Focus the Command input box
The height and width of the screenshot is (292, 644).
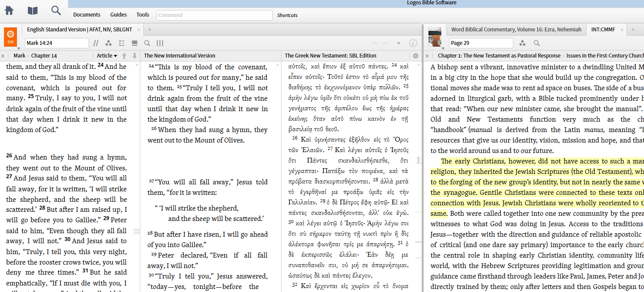click(214, 15)
